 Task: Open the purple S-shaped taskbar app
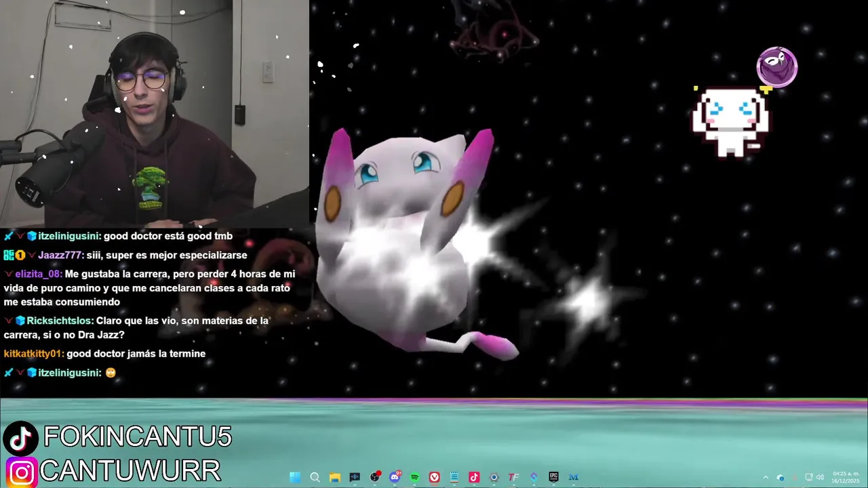[534, 477]
